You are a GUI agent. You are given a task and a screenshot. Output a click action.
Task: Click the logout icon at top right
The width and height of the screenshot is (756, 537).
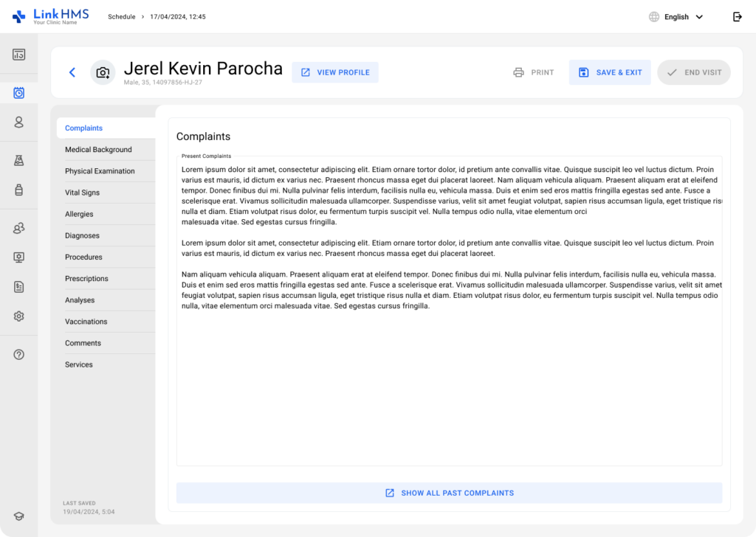[738, 17]
